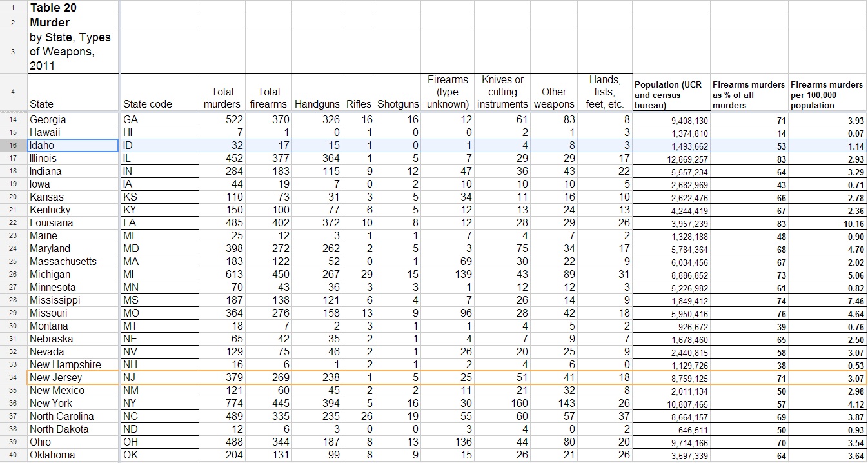This screenshot has height=463, width=868.
Task: Click the NJ state code cell
Action: (x=159, y=377)
